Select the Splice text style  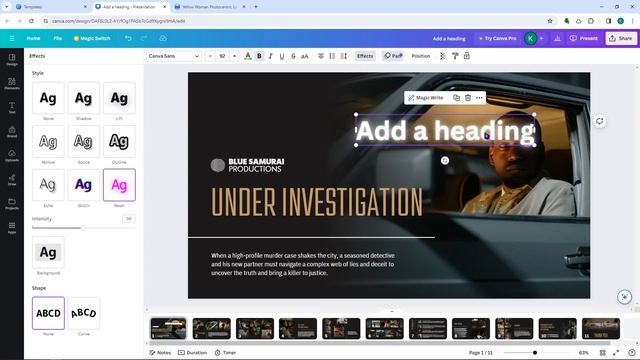[x=84, y=142]
